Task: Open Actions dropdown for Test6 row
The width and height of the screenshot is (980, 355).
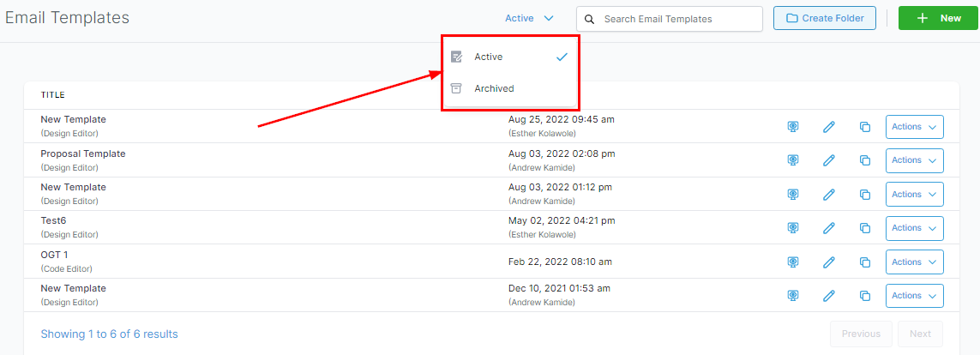Action: coord(914,228)
